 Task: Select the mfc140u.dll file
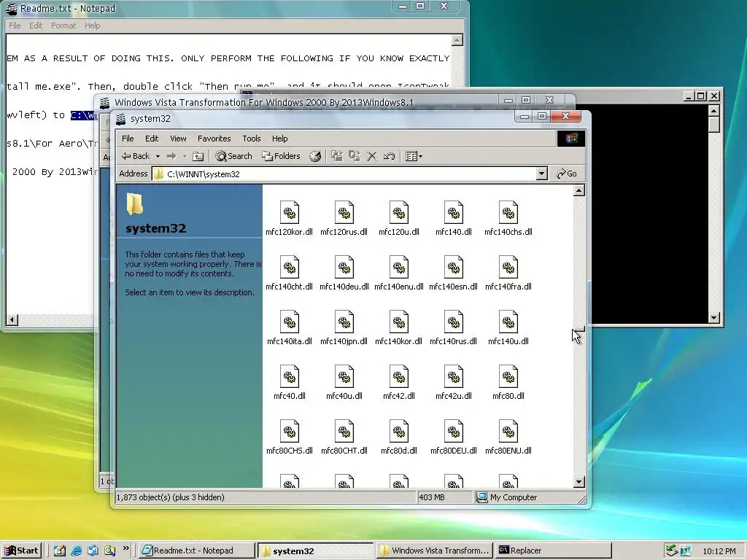(508, 327)
